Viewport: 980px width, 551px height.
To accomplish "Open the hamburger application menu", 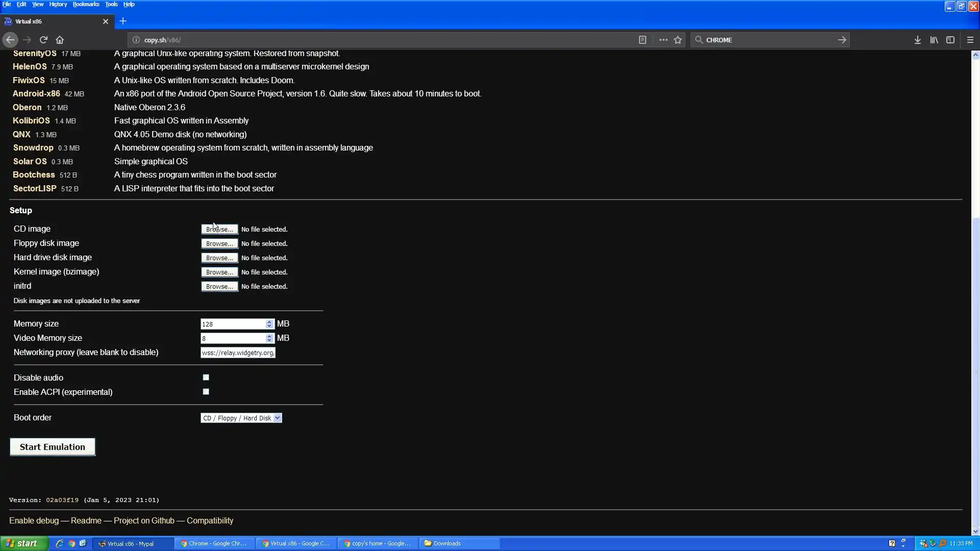I will [x=970, y=40].
